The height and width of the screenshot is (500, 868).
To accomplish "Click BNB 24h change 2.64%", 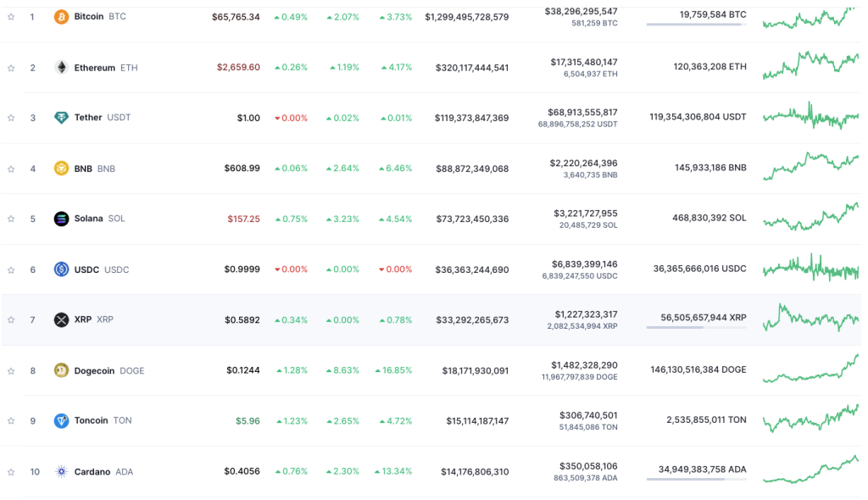I will [342, 169].
